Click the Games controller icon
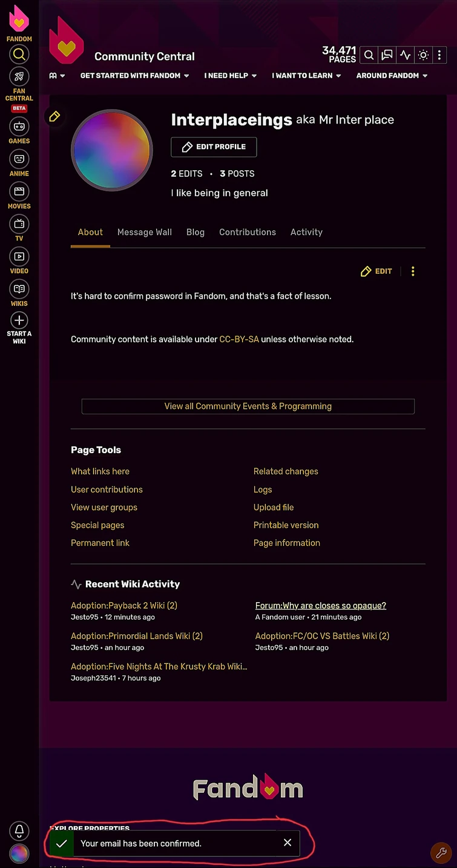Image resolution: width=457 pixels, height=868 pixels. point(19,127)
